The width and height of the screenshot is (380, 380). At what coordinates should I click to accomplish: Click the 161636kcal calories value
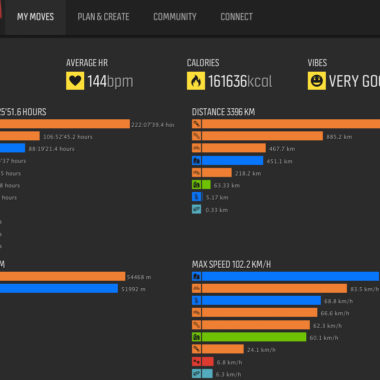[x=240, y=81]
